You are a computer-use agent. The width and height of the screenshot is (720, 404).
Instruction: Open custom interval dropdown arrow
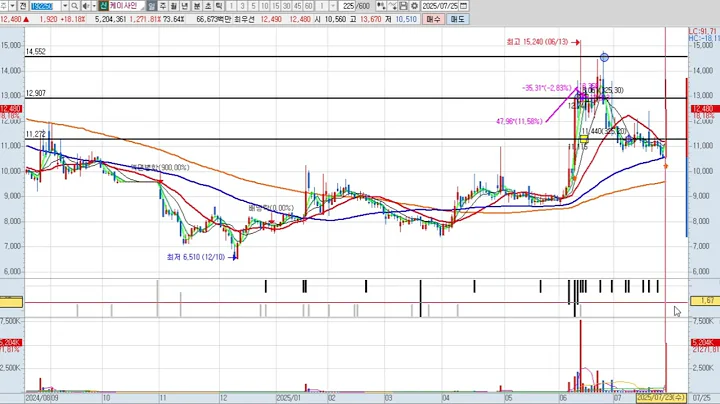(x=333, y=6)
